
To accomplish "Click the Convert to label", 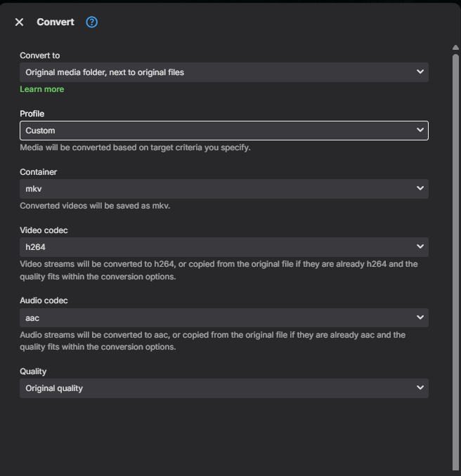I will click(x=40, y=55).
